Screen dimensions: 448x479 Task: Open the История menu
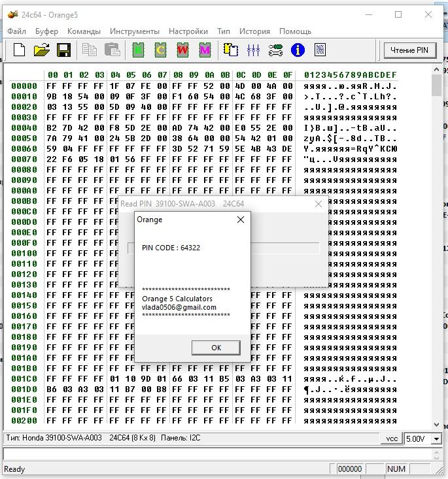coord(254,31)
